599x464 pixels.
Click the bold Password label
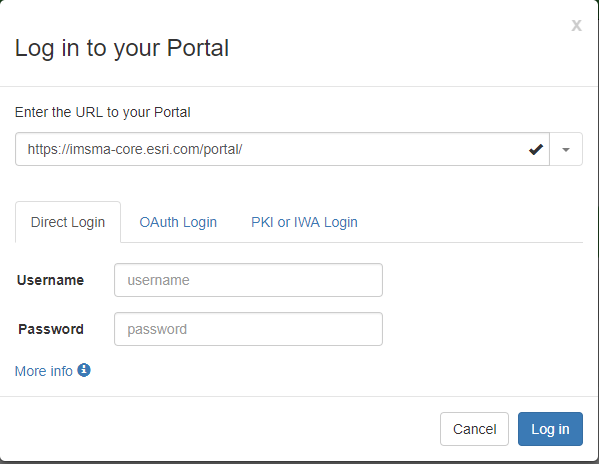(51, 329)
